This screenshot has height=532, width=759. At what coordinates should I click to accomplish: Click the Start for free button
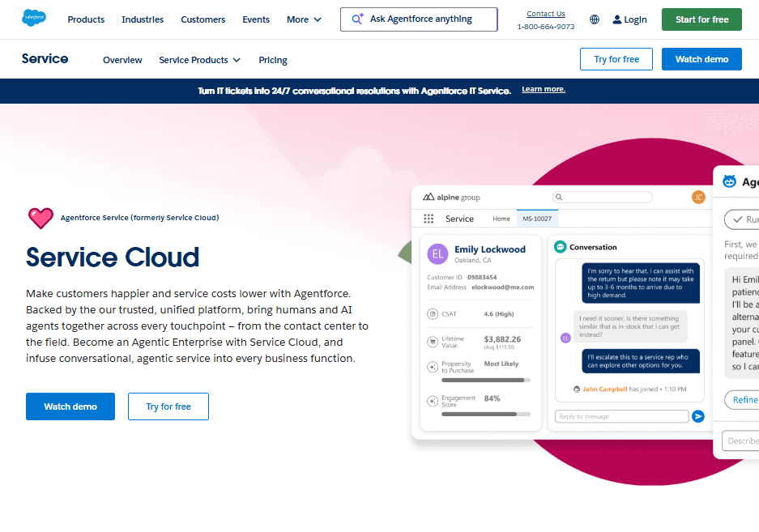[x=701, y=19]
